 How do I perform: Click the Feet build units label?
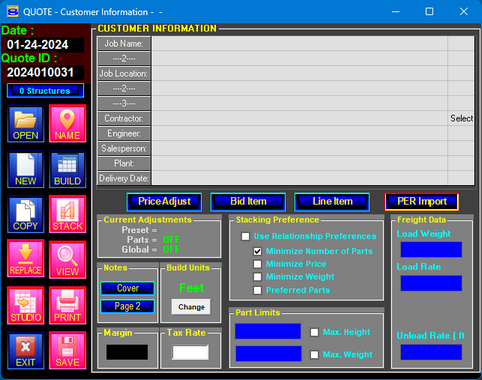pyautogui.click(x=191, y=288)
